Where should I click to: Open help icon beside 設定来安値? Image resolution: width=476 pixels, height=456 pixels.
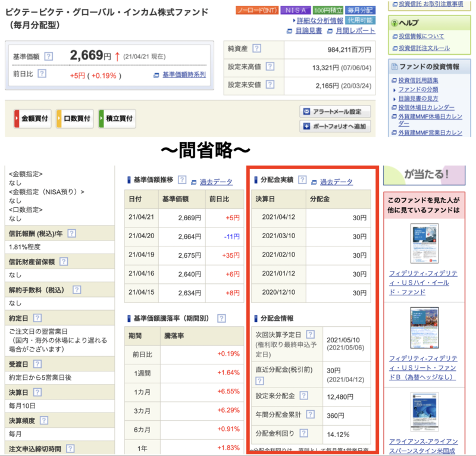tap(270, 84)
